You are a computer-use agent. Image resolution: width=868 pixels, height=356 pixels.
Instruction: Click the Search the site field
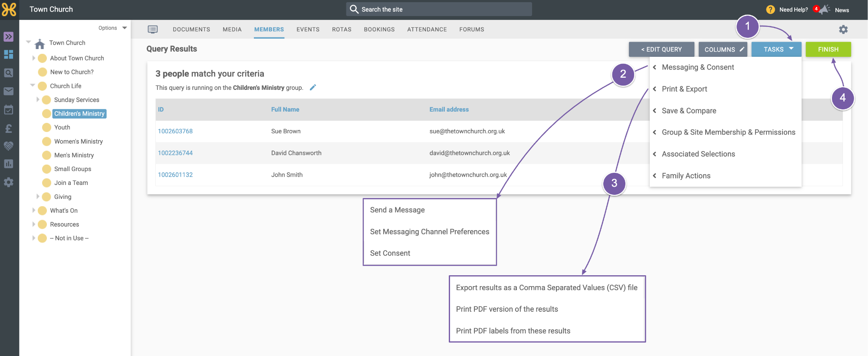439,9
